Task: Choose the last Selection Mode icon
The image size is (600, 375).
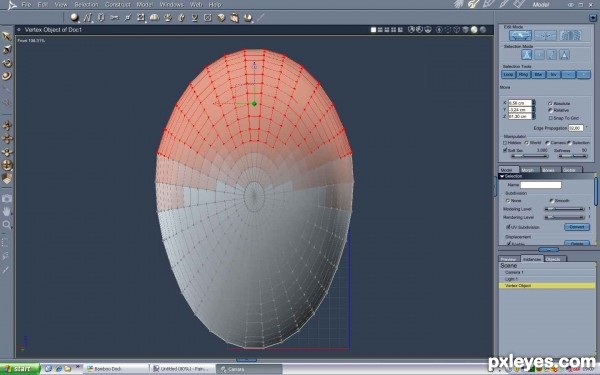Action: [x=564, y=55]
